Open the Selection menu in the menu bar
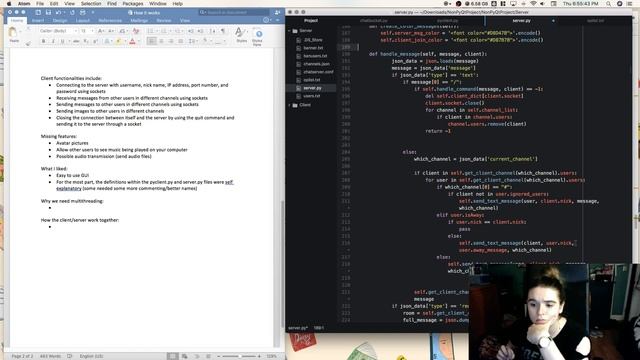 [x=91, y=3]
